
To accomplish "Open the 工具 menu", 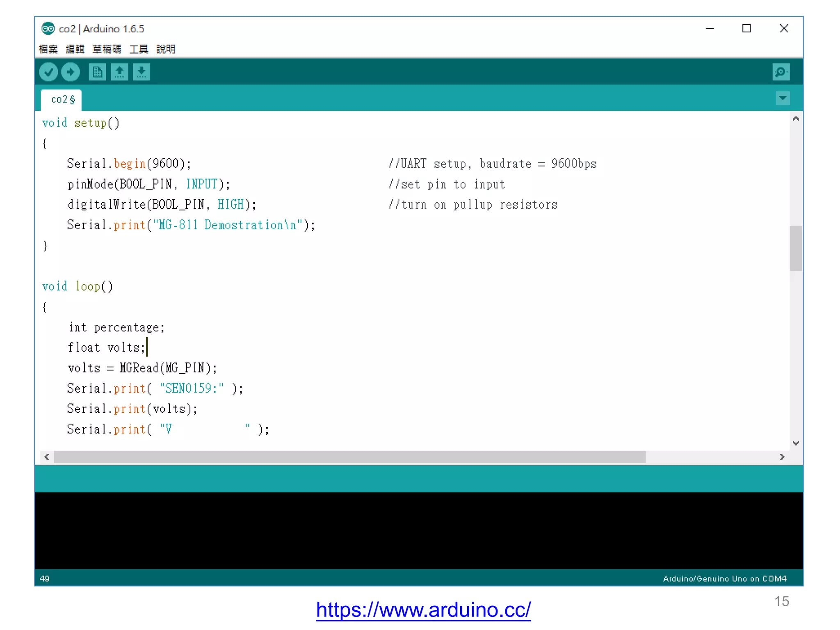I will pos(139,49).
